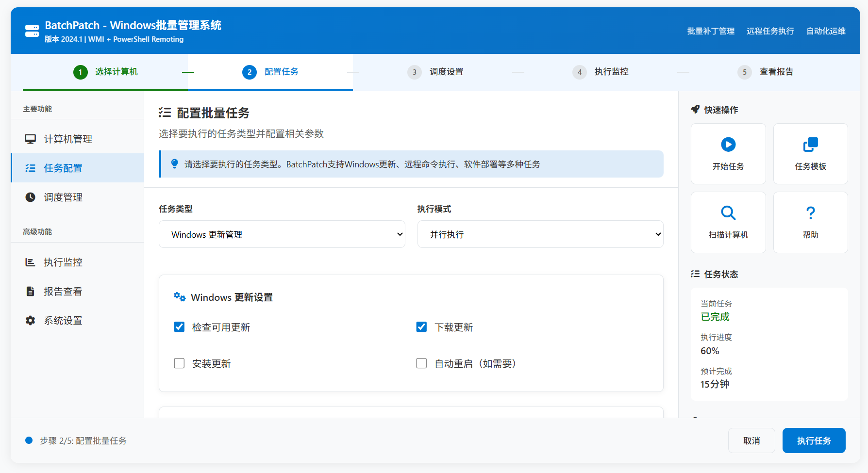Click the 已完成 status text
The height and width of the screenshot is (473, 868).
pyautogui.click(x=715, y=317)
